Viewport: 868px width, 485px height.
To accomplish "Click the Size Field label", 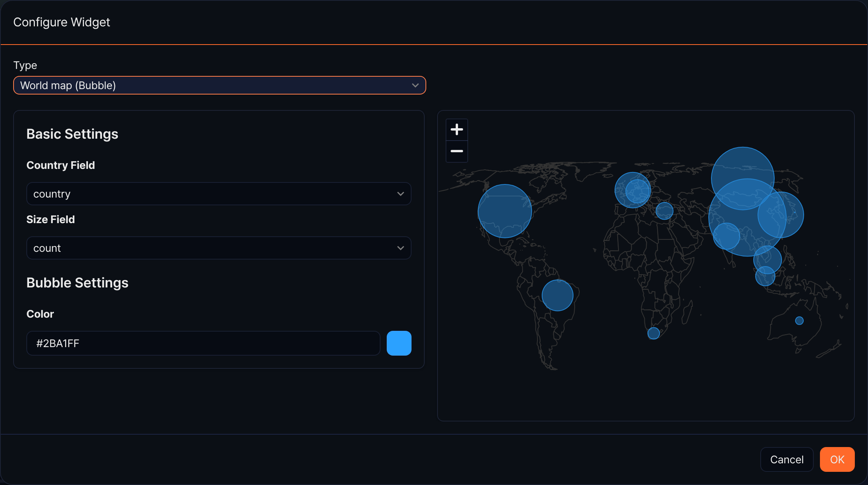I will point(50,219).
